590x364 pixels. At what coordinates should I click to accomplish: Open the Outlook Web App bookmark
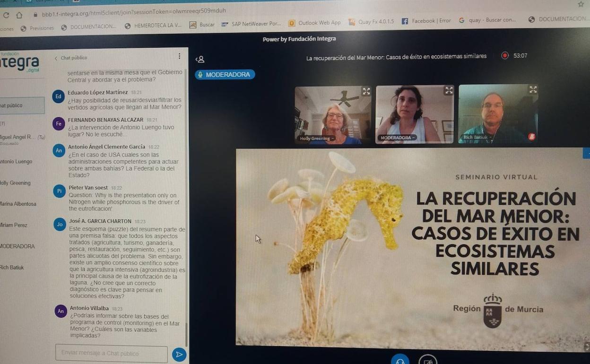click(315, 23)
